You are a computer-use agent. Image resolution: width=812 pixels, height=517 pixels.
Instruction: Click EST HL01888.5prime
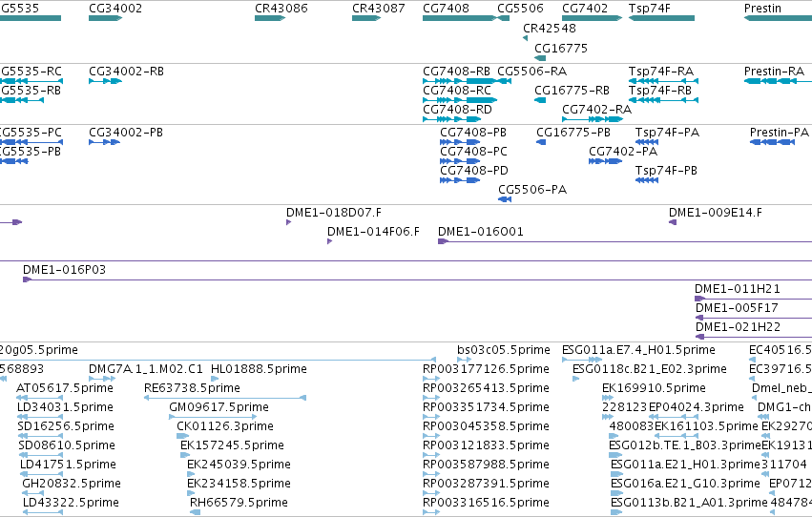click(259, 369)
